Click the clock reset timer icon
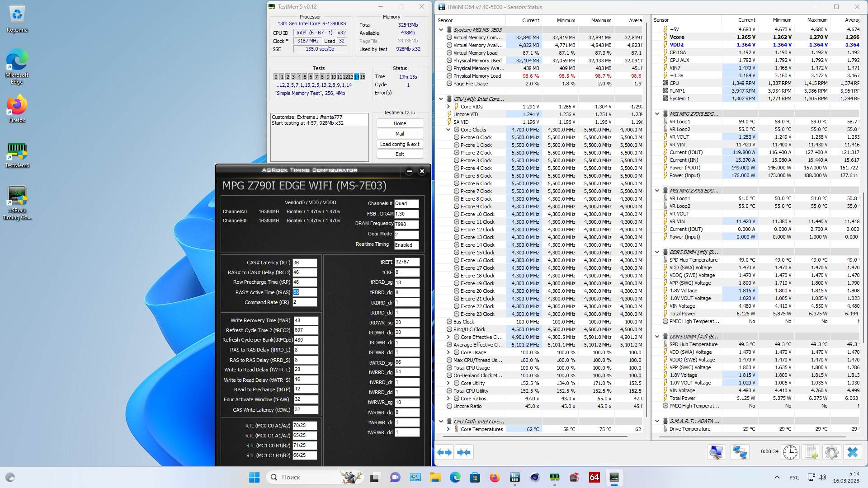868x488 pixels. [790, 452]
